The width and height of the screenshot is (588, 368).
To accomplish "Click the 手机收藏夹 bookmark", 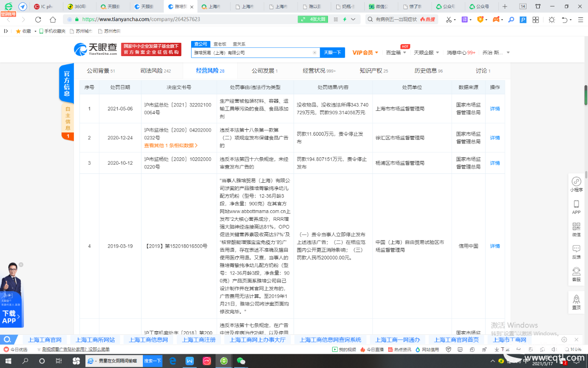I will [52, 31].
